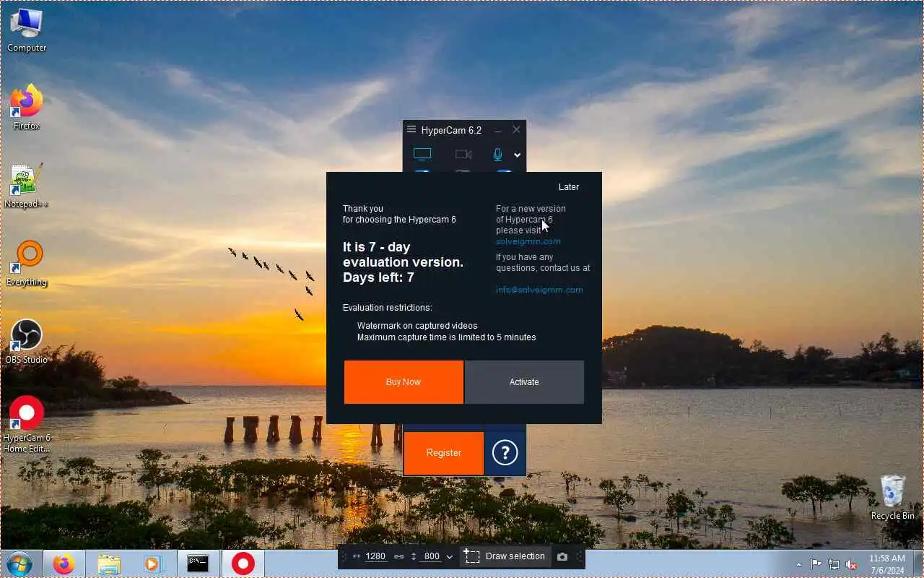Open the Firefox desktop shortcut
Image resolution: width=924 pixels, height=578 pixels.
click(x=27, y=108)
